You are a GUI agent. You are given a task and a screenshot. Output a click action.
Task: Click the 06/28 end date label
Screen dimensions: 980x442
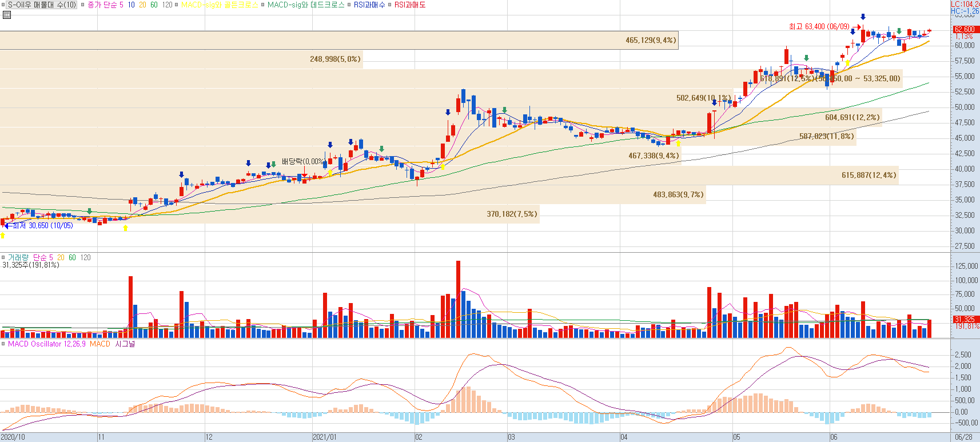(963, 437)
